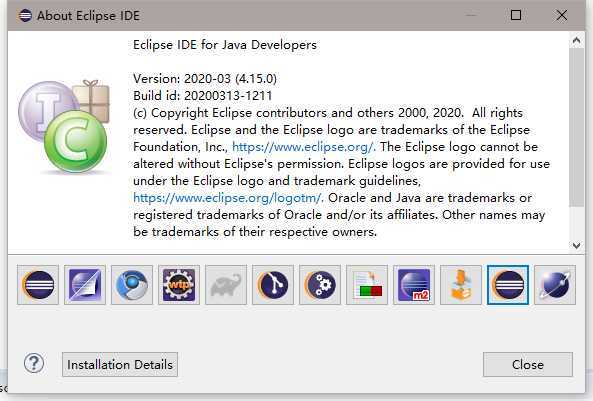This screenshot has width=593, height=401.
Task: Open the orange download-arrow feature icon
Action: click(x=461, y=285)
